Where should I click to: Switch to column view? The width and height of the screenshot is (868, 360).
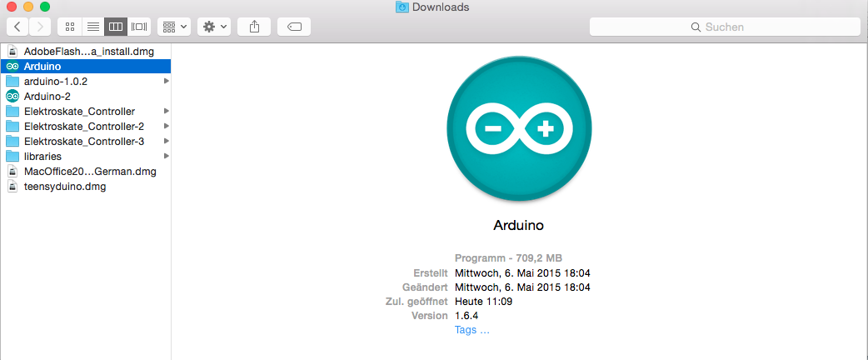[116, 27]
